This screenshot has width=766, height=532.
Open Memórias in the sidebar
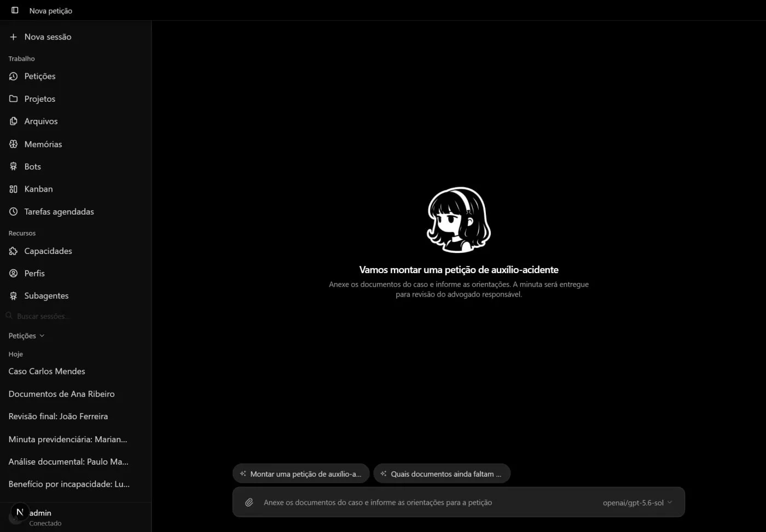(76, 144)
